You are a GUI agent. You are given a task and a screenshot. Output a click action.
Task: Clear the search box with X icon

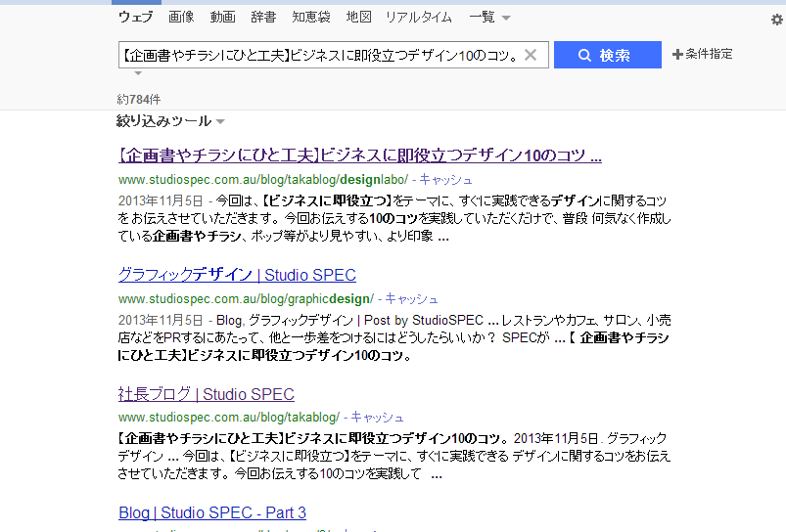click(x=531, y=56)
